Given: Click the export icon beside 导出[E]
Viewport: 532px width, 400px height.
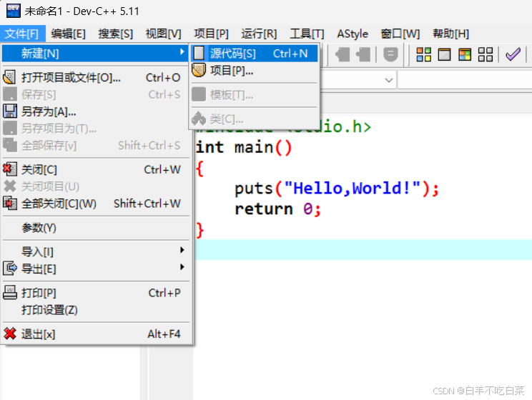Looking at the screenshot, I should click(10, 269).
